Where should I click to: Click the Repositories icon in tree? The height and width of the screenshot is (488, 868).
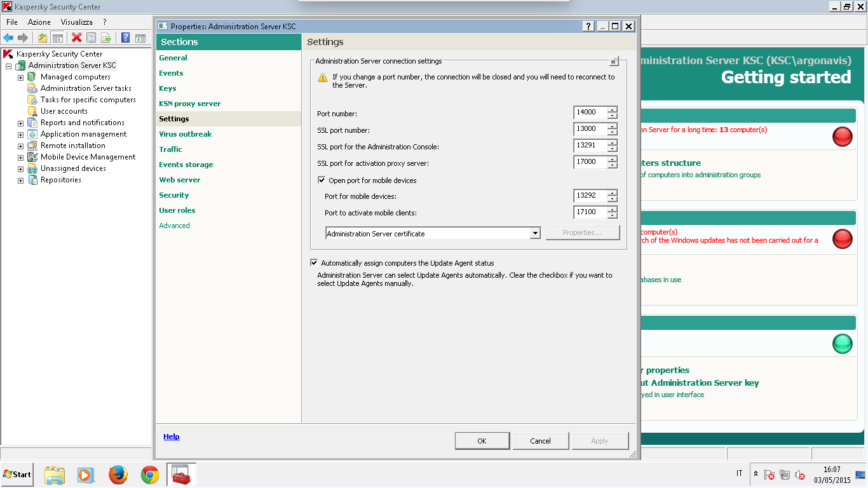point(32,180)
